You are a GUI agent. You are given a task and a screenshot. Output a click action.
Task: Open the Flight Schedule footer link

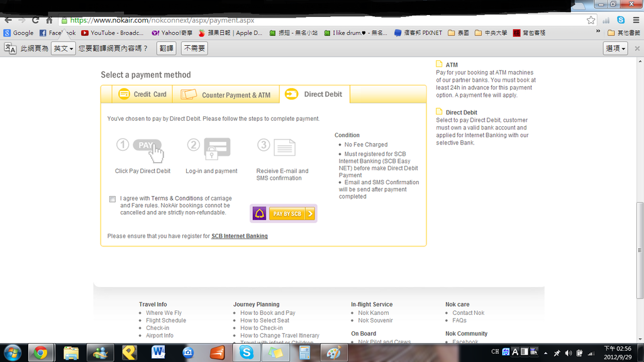[166, 321]
